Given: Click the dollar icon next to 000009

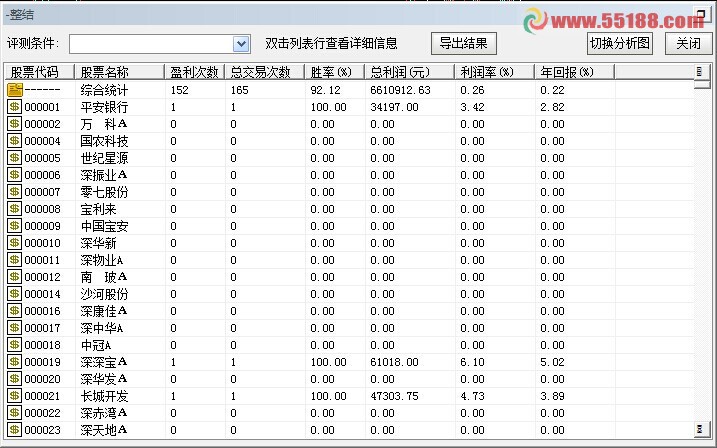Looking at the screenshot, I should (x=15, y=226).
